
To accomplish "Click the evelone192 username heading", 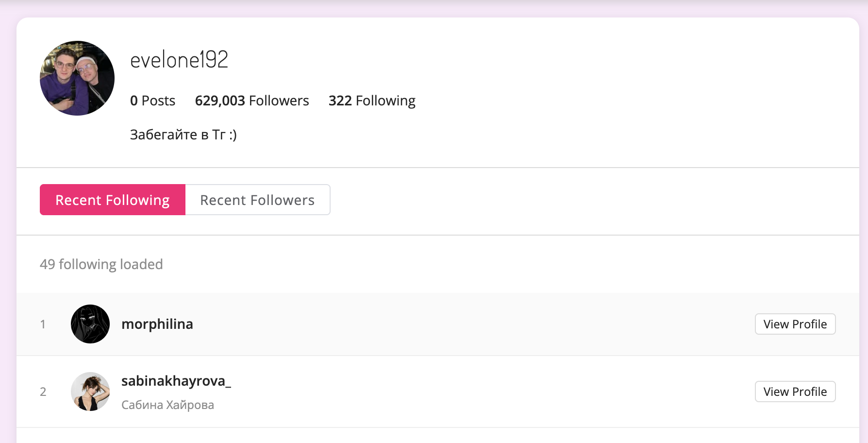I will tap(179, 60).
